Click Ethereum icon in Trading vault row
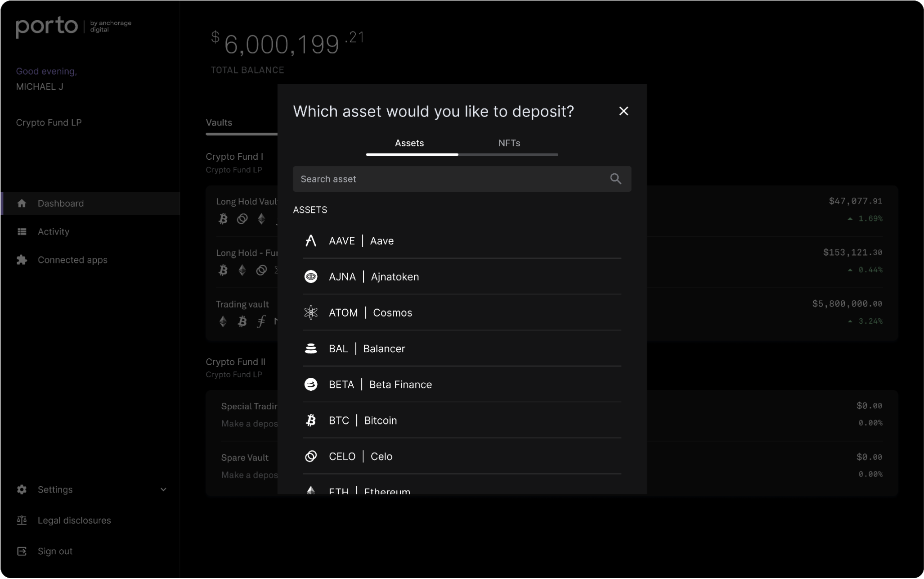This screenshot has width=924, height=579. 223,322
